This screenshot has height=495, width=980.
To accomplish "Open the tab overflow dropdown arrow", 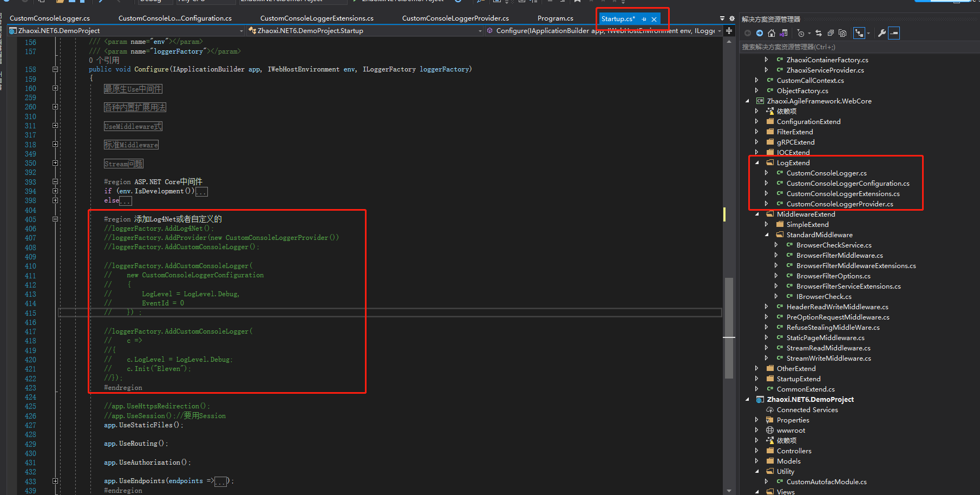I will tap(722, 18).
